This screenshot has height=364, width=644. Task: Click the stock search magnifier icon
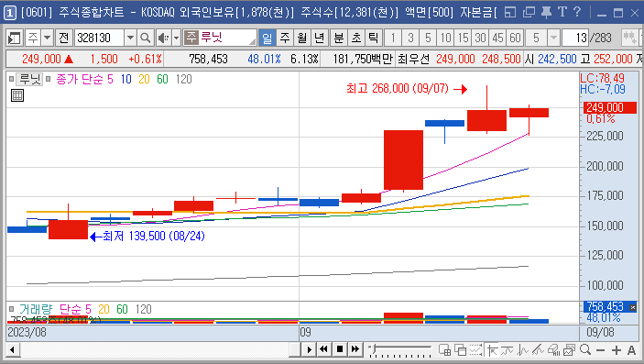click(x=146, y=39)
